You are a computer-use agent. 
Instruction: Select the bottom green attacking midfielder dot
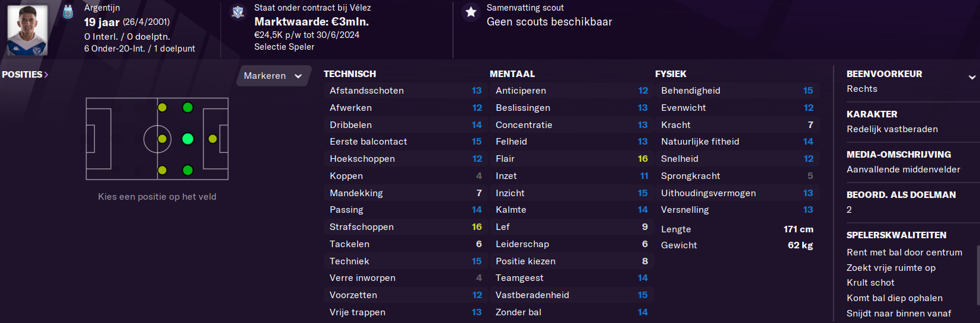coord(188,170)
